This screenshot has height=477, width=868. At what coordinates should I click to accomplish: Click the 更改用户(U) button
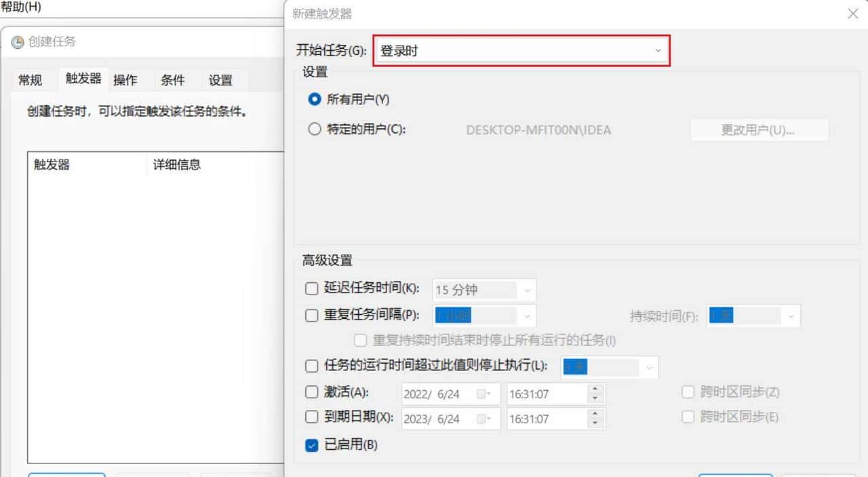tap(758, 130)
